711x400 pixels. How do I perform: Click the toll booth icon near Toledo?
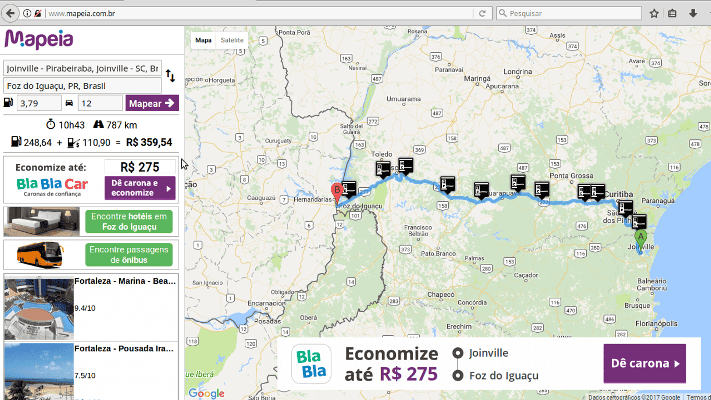click(383, 170)
